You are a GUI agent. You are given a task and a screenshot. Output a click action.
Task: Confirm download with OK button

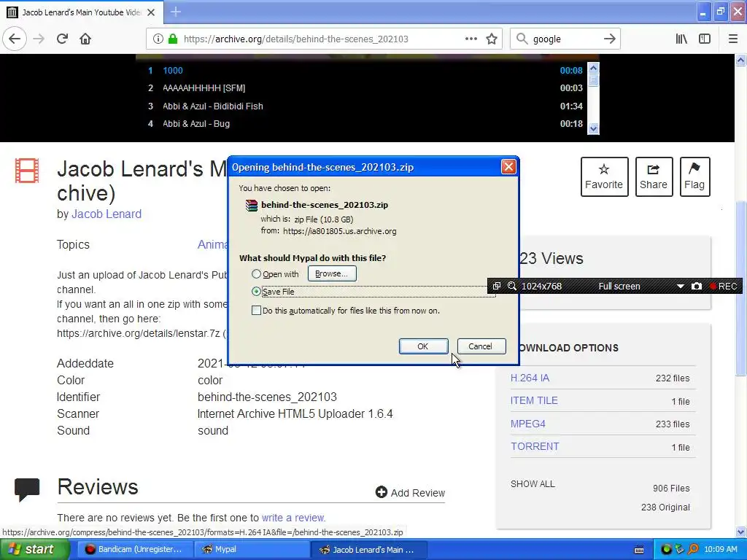(423, 346)
